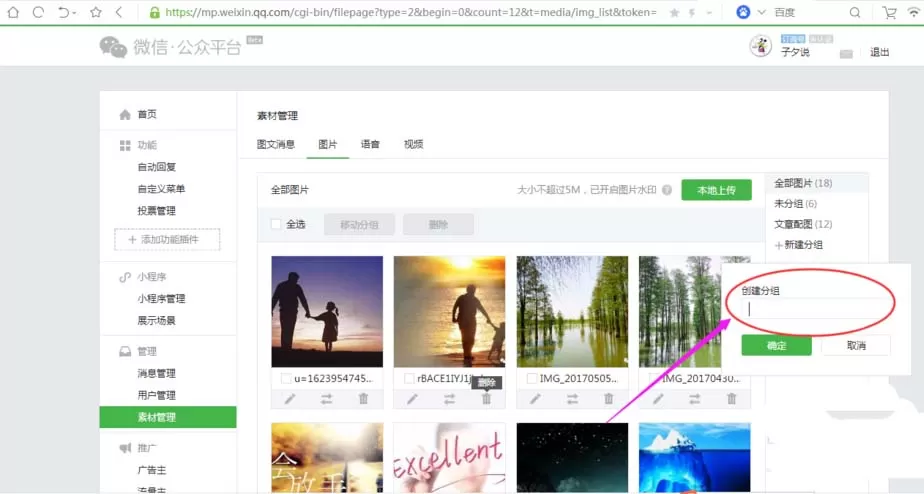Viewport: 924px width, 494px height.
Task: Click 退出 to log out
Action: point(879,52)
